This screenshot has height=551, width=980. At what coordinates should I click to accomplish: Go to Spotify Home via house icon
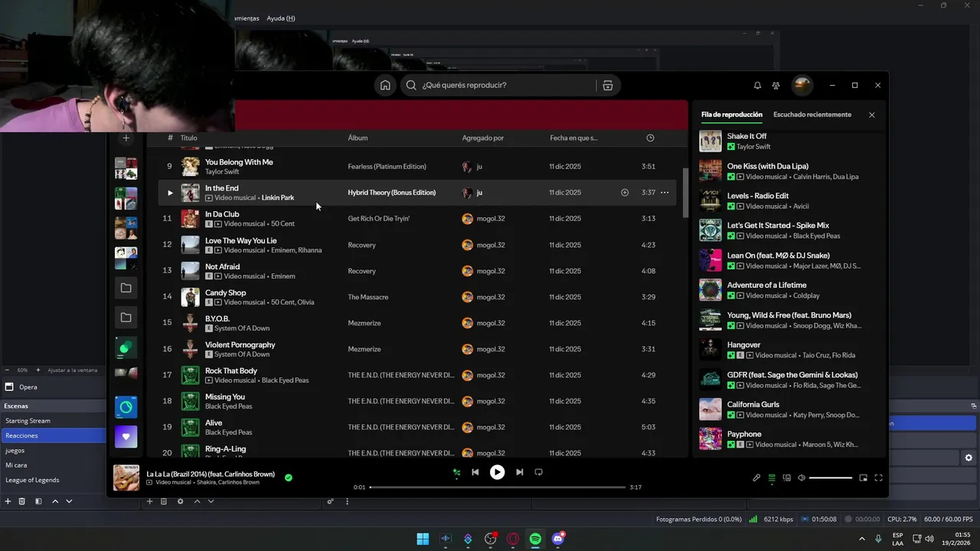[x=385, y=85]
